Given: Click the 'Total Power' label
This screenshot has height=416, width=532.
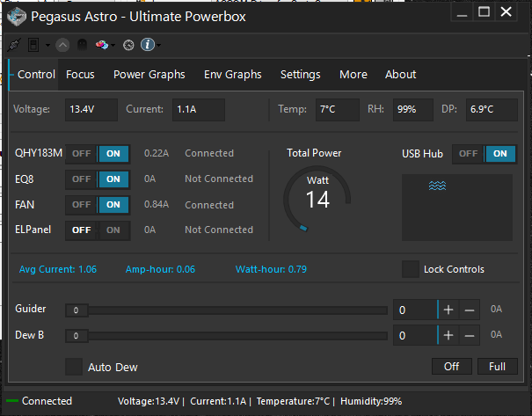Looking at the screenshot, I should click(314, 153).
